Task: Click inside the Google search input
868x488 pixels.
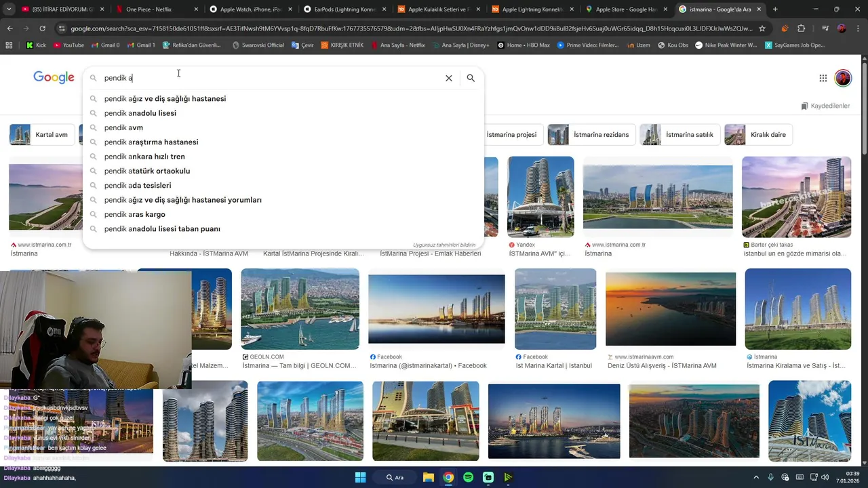Action: click(x=271, y=78)
